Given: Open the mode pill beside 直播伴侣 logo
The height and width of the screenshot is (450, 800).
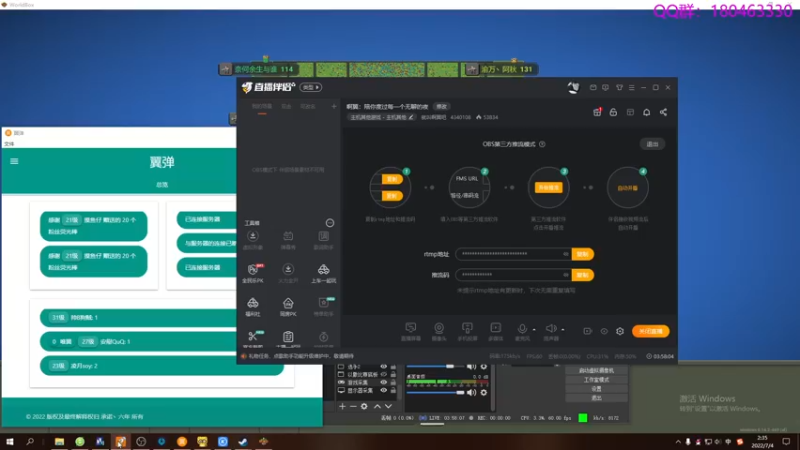Looking at the screenshot, I should (x=311, y=88).
